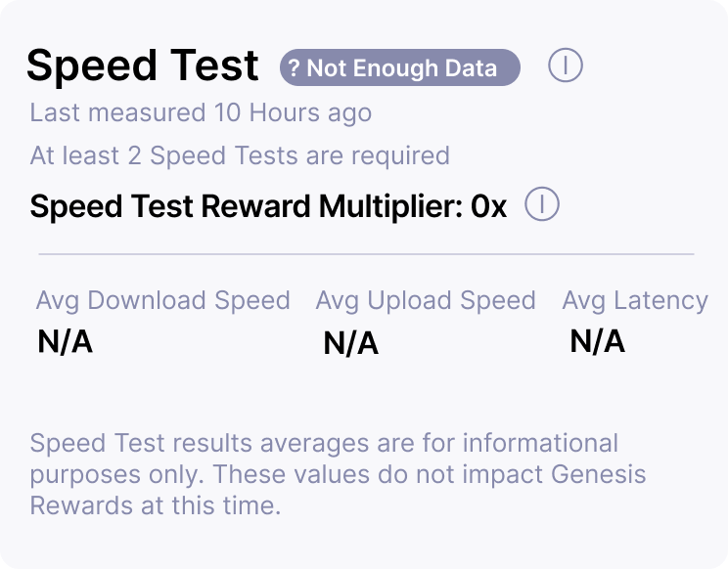Click the Speed Test Reward Multiplier label
Viewport: 728px width, 569px height.
click(245, 206)
